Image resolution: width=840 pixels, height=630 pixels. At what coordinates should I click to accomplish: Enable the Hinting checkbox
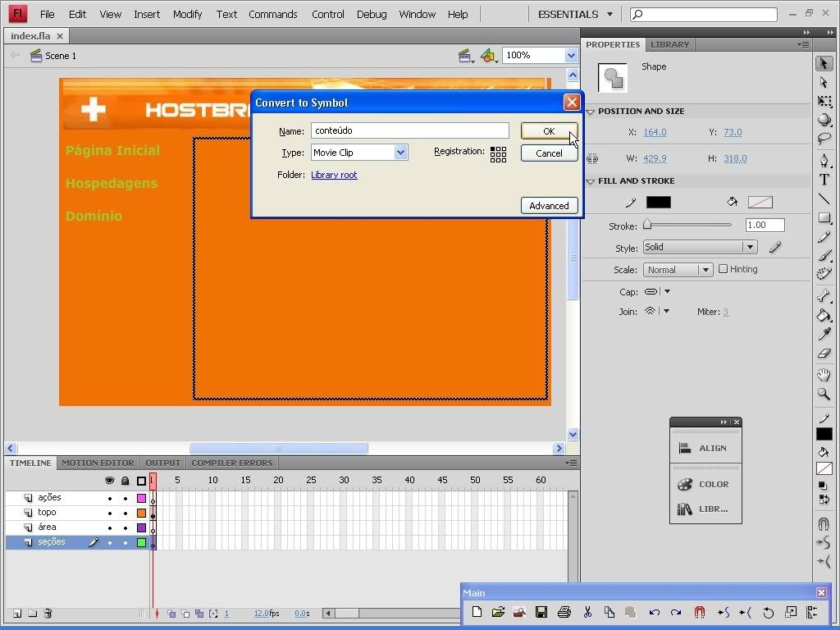coord(723,269)
